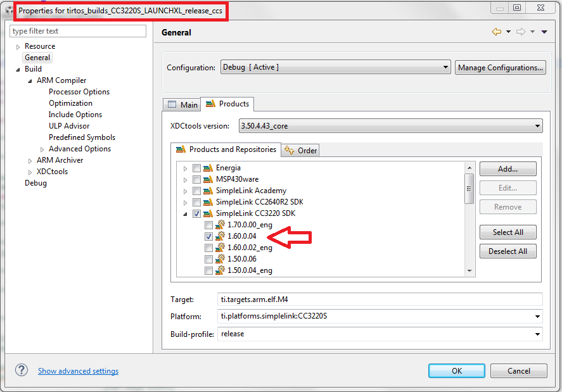Viewport: 562px width, 392px height.
Task: Switch to the Order tab
Action: [x=301, y=151]
